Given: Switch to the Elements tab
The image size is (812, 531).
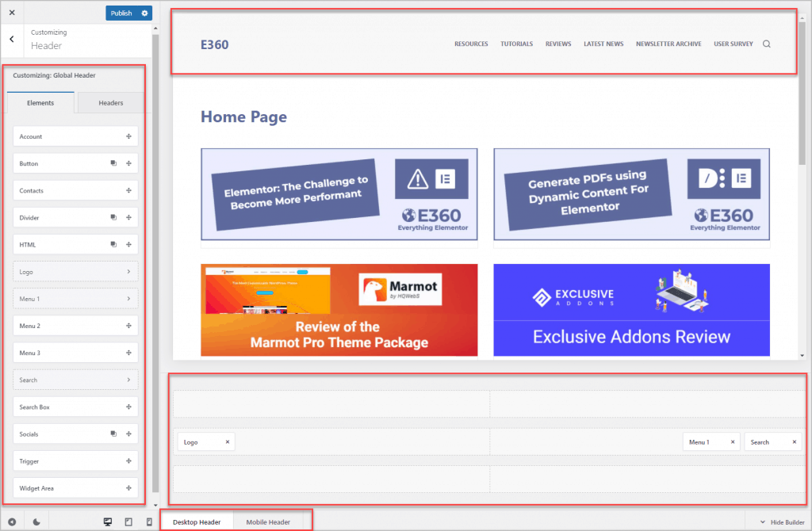Looking at the screenshot, I should (x=40, y=102).
